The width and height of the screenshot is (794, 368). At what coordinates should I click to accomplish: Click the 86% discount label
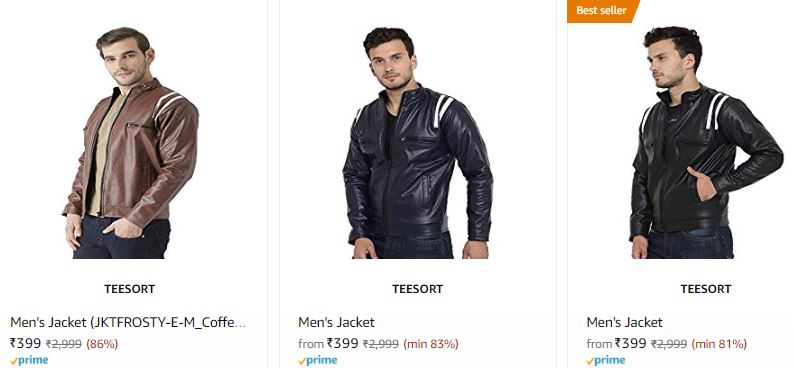[102, 344]
